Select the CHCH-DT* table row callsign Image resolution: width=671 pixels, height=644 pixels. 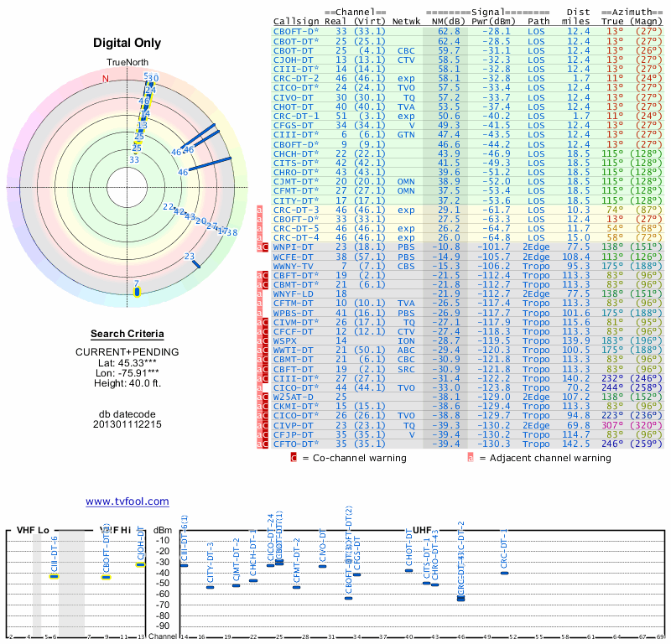coord(296,153)
